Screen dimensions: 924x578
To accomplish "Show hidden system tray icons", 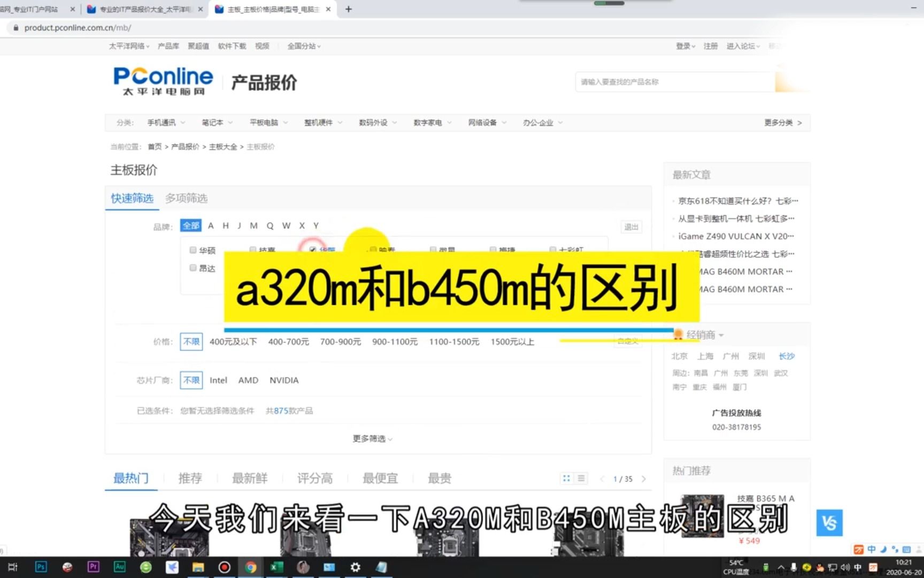I will coord(781,567).
